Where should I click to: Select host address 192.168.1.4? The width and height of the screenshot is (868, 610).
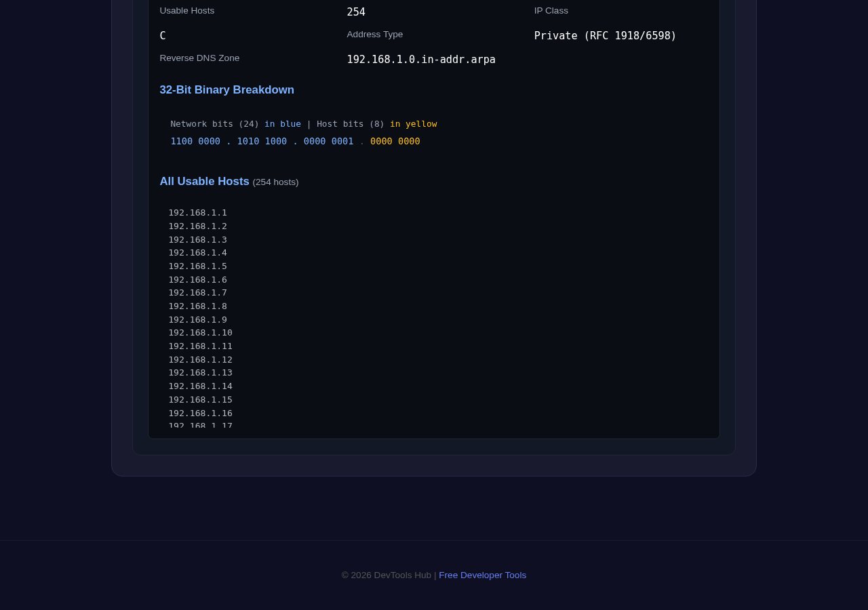[x=197, y=253]
